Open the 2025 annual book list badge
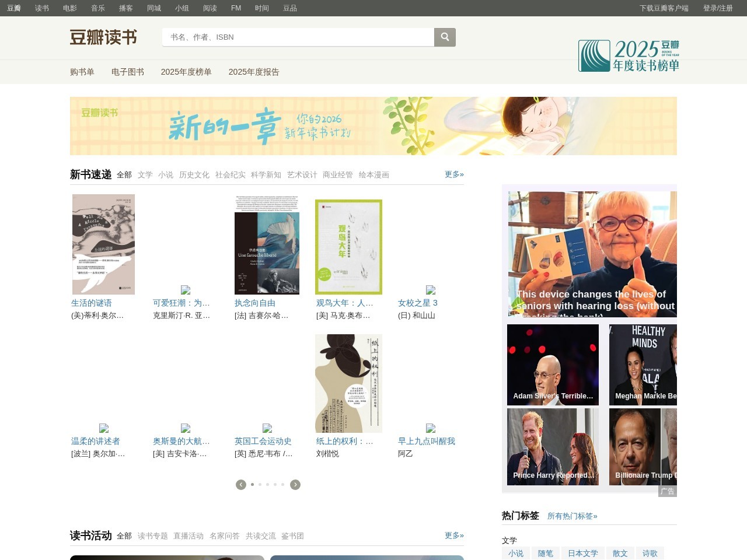The image size is (747, 560). coord(629,56)
